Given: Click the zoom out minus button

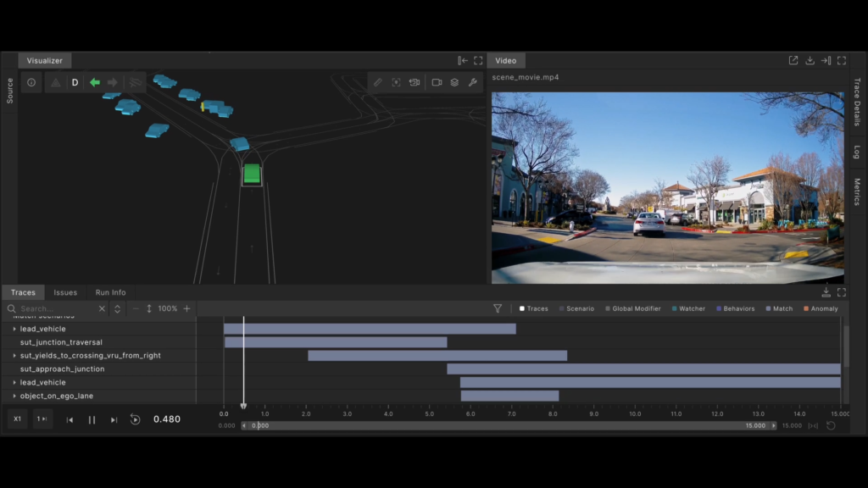Looking at the screenshot, I should point(136,308).
